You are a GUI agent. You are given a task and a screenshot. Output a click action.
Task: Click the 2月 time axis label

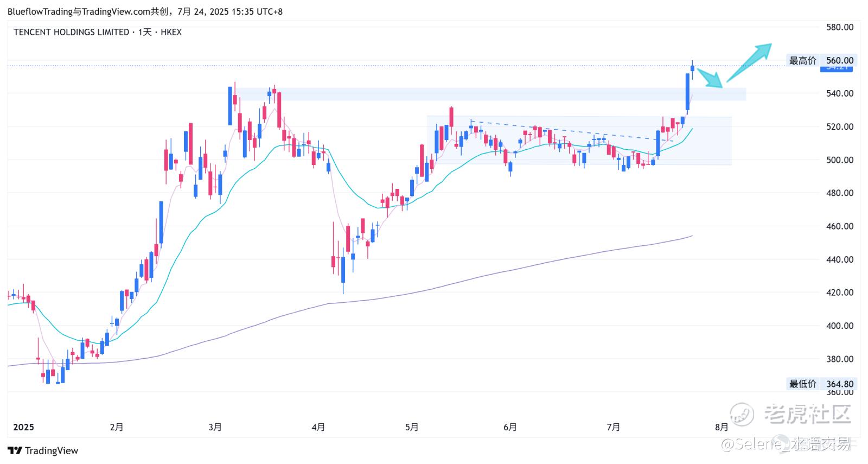(x=117, y=427)
